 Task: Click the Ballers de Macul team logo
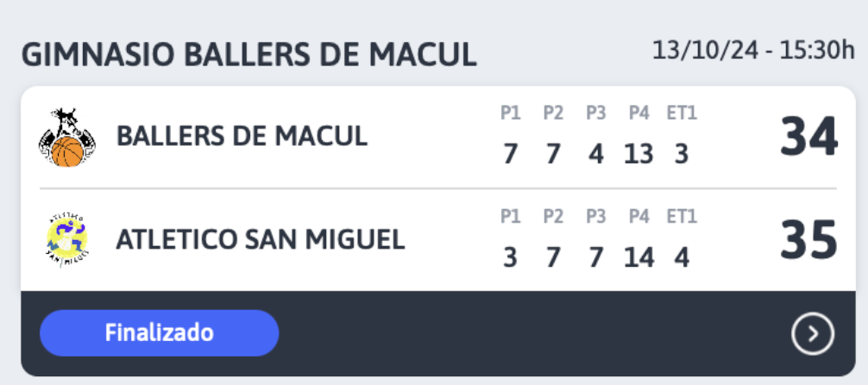click(67, 137)
